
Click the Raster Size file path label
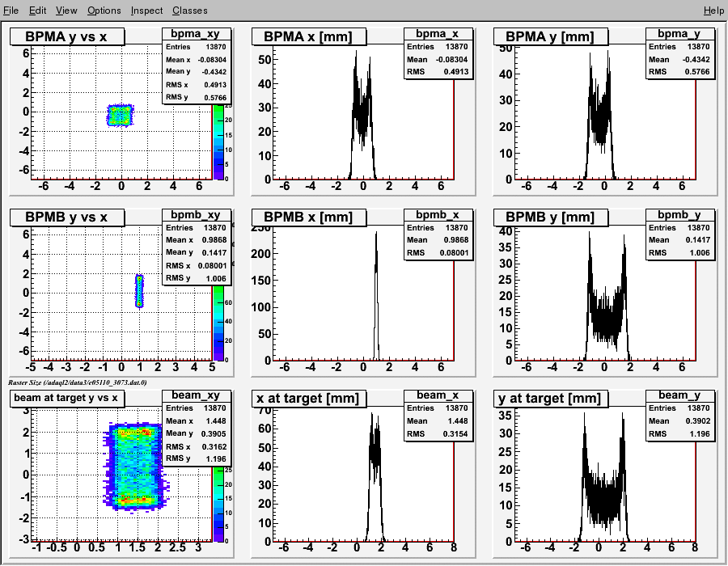click(x=78, y=382)
